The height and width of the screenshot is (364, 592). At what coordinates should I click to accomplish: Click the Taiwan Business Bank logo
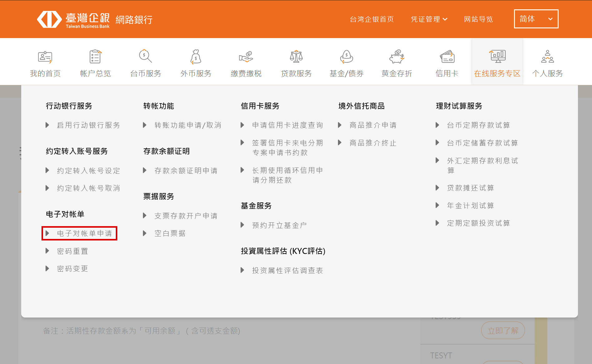click(73, 19)
